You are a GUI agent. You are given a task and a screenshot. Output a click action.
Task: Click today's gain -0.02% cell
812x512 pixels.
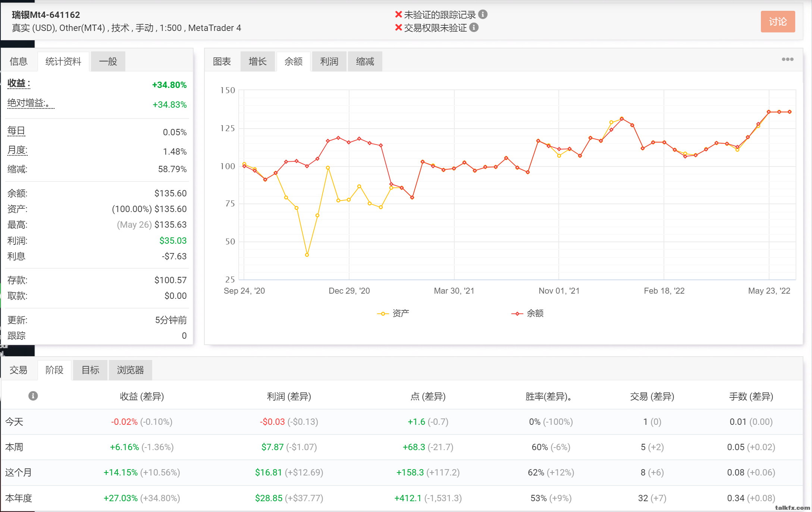142,422
